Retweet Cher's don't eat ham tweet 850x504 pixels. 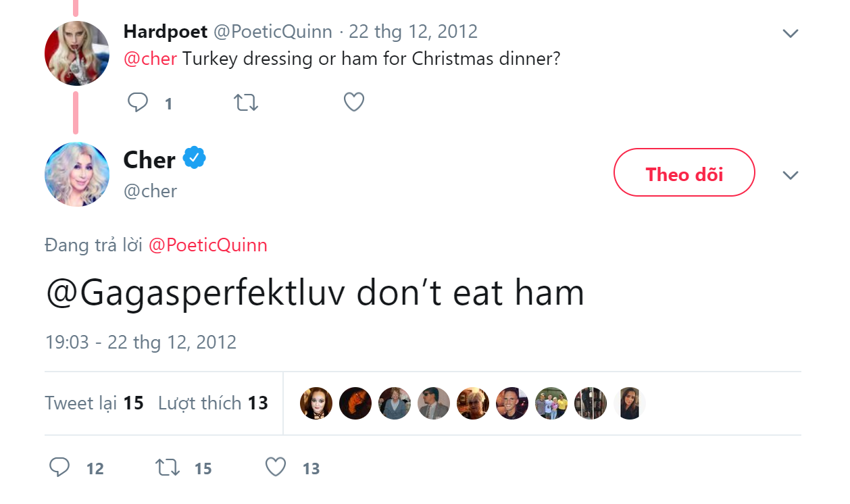pos(166,468)
